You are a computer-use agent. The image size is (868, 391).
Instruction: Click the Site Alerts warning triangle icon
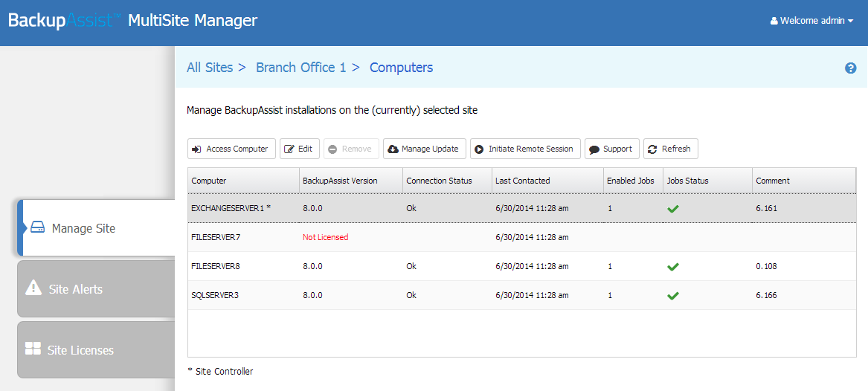[33, 288]
